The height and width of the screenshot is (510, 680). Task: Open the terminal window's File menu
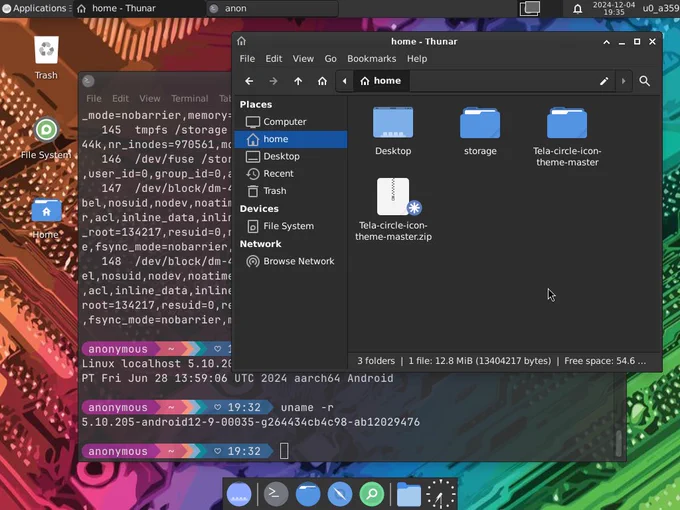click(94, 98)
